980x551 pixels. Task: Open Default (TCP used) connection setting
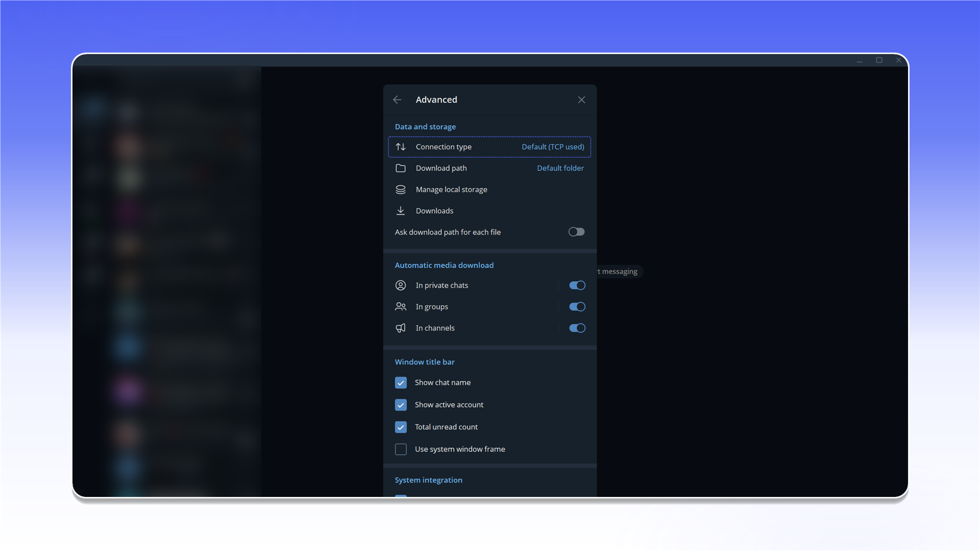tap(553, 147)
